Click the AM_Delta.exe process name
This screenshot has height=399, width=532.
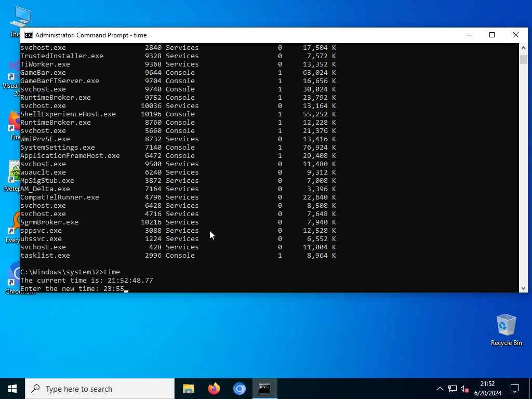tap(45, 189)
